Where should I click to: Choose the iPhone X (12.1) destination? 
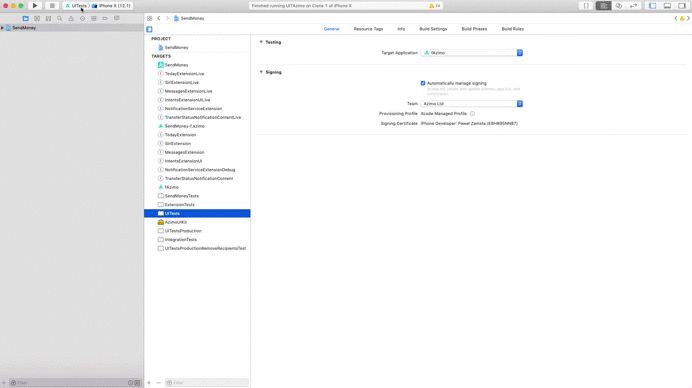[x=111, y=6]
